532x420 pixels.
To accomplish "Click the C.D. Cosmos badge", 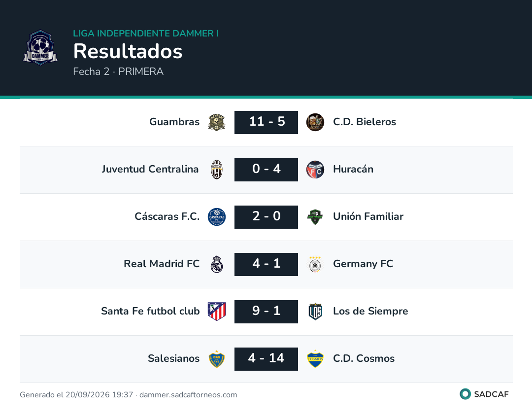I will click(x=315, y=359).
